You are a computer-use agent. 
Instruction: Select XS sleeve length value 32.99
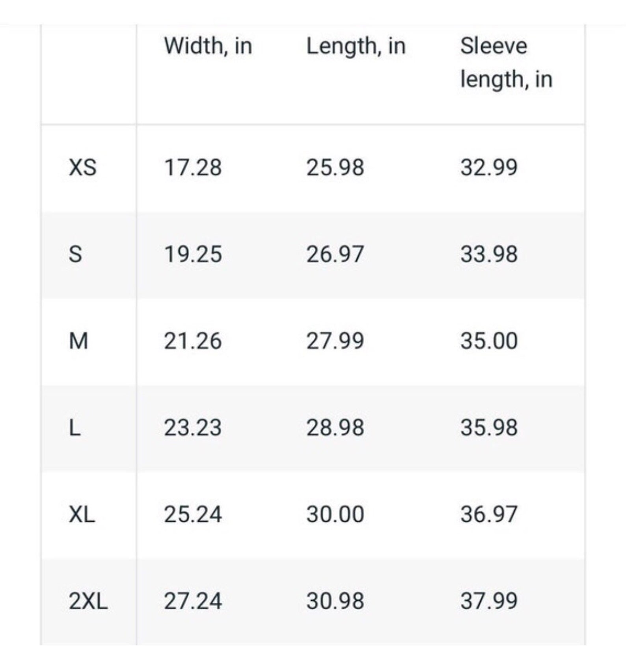pos(489,168)
